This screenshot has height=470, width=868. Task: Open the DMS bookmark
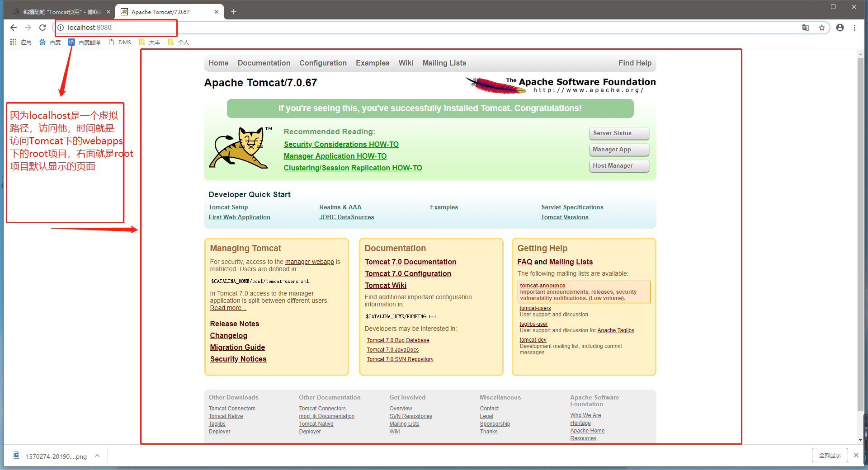120,42
